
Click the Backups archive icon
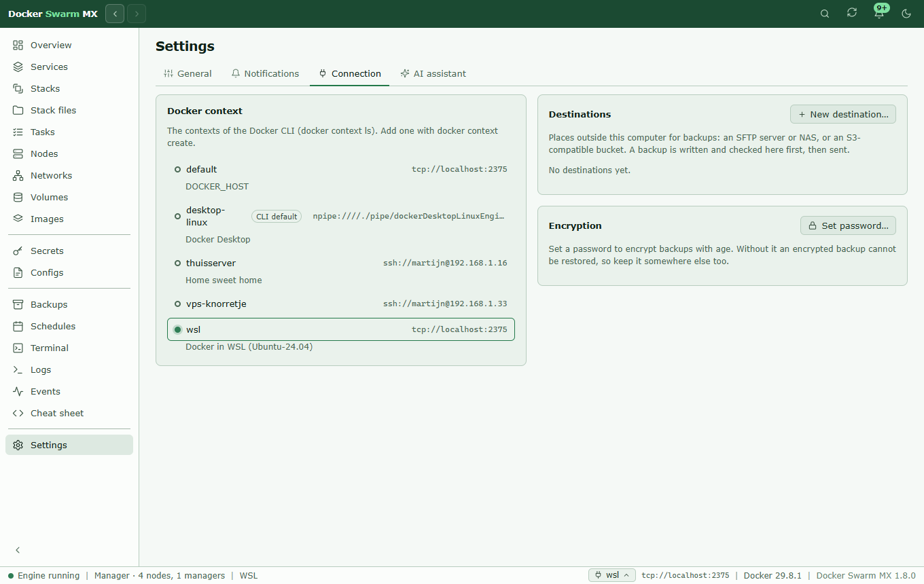(18, 304)
